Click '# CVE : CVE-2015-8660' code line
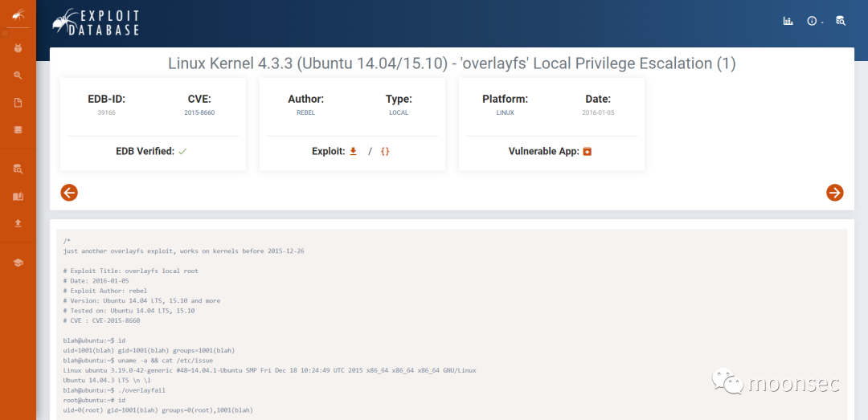 coord(102,320)
